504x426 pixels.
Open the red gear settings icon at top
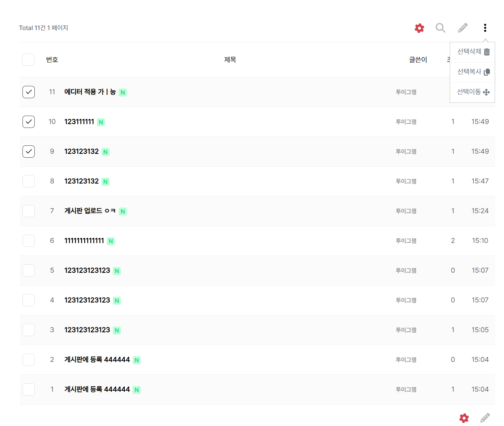pos(419,28)
